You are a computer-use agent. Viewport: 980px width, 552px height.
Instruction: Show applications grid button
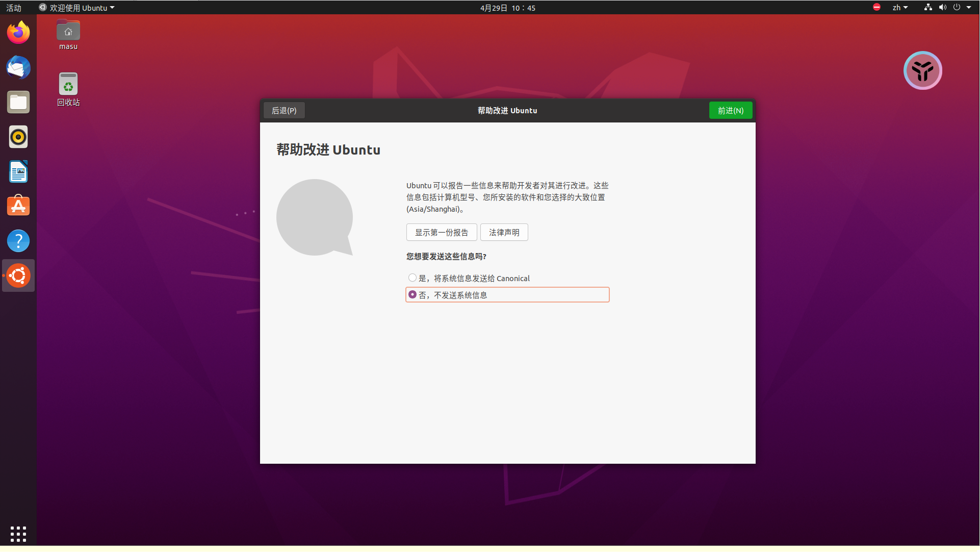click(x=18, y=534)
